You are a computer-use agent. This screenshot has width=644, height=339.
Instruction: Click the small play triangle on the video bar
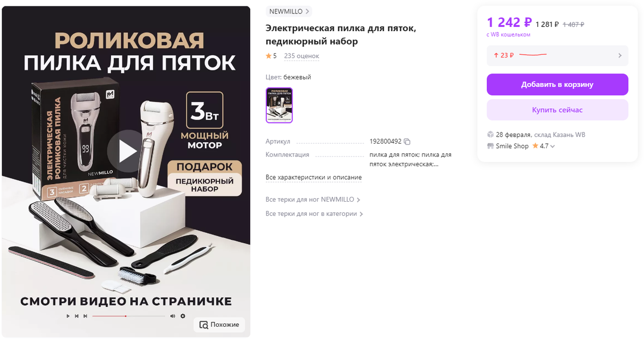tap(68, 316)
